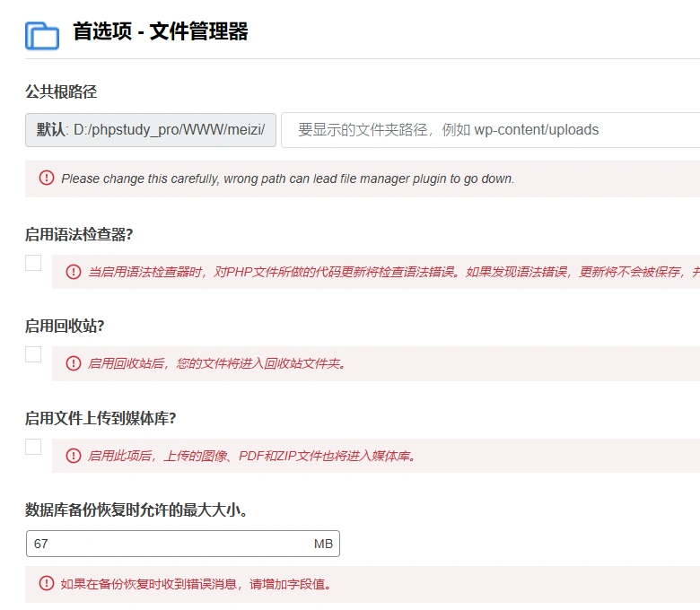The image size is (700, 610).
Task: Click the 启用回收站后 description text
Action: pyautogui.click(x=216, y=363)
